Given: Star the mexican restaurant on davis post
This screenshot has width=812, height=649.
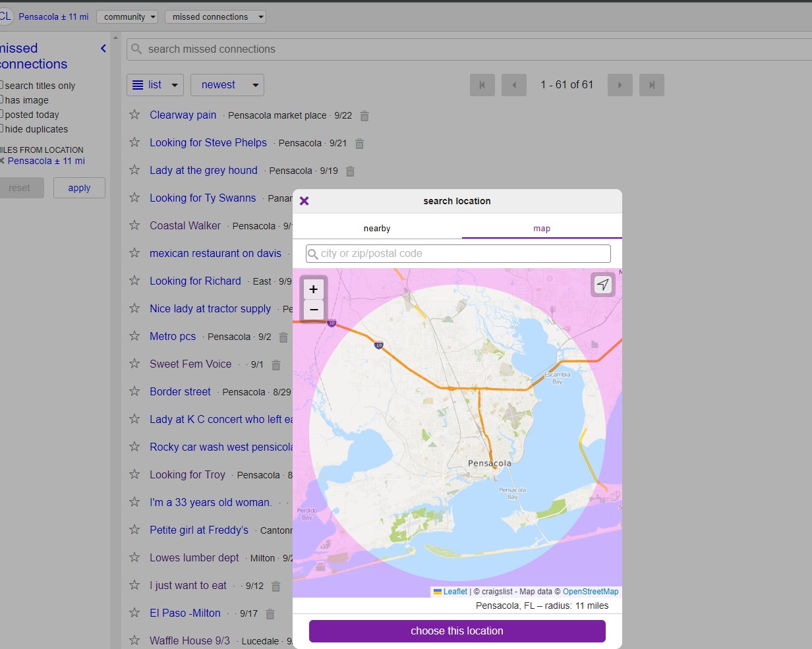Looking at the screenshot, I should tap(134, 253).
